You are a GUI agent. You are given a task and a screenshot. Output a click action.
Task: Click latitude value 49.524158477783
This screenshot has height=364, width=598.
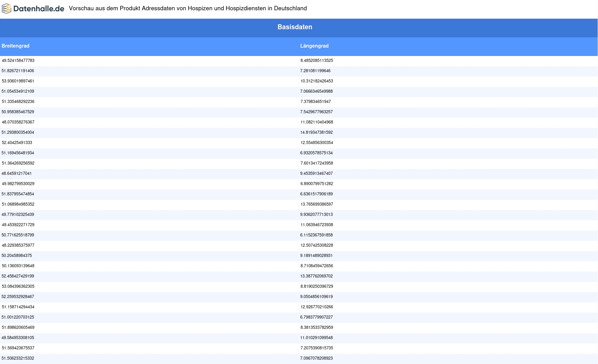pos(18,61)
